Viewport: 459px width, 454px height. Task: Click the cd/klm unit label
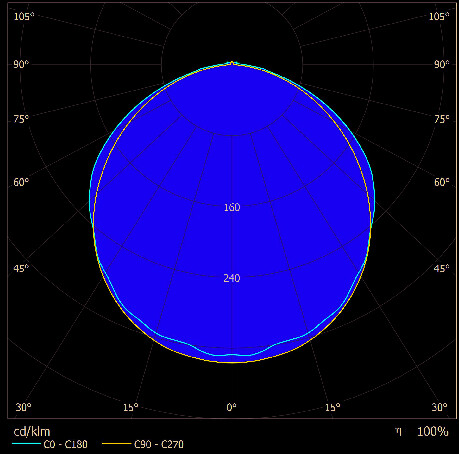pyautogui.click(x=32, y=432)
